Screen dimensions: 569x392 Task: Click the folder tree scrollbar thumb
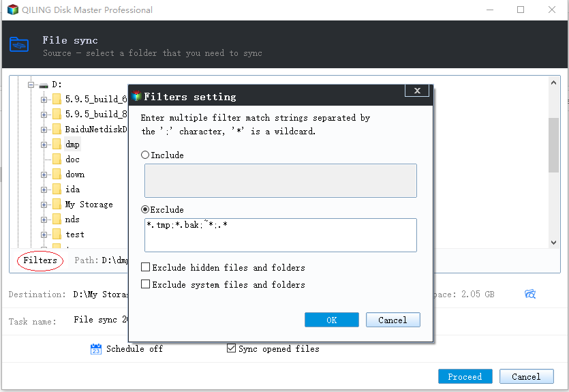[x=553, y=145]
